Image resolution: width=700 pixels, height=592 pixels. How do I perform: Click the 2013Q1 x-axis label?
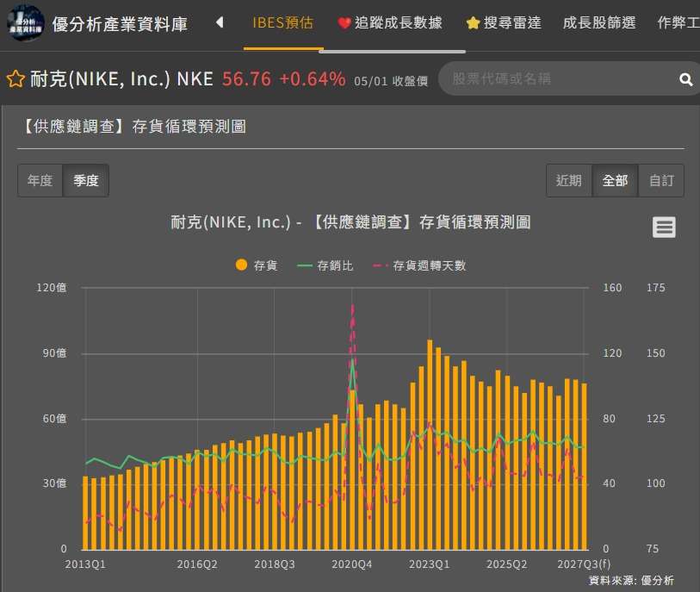tap(85, 564)
